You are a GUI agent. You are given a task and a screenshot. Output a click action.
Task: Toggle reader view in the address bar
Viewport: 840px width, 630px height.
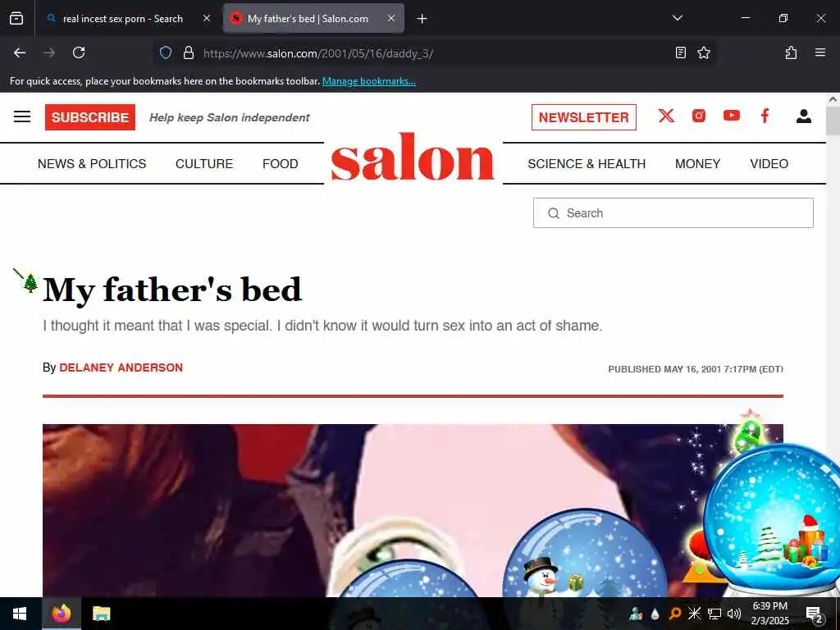(680, 52)
